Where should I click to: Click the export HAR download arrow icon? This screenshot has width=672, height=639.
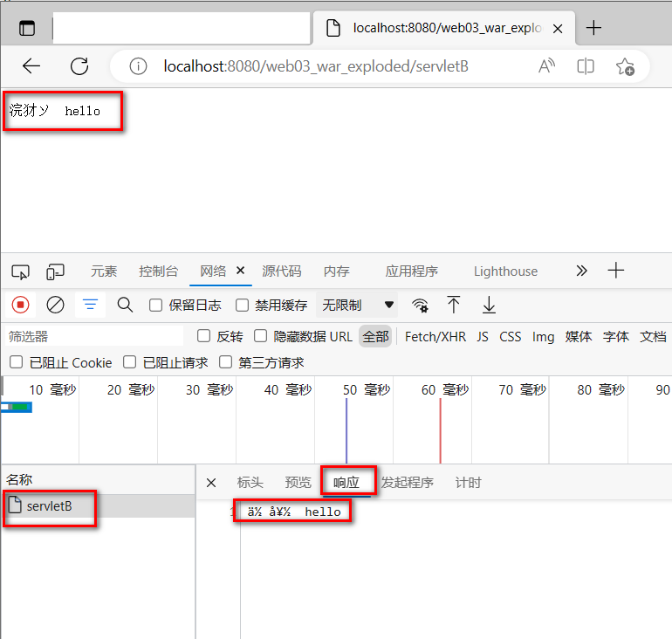click(489, 305)
